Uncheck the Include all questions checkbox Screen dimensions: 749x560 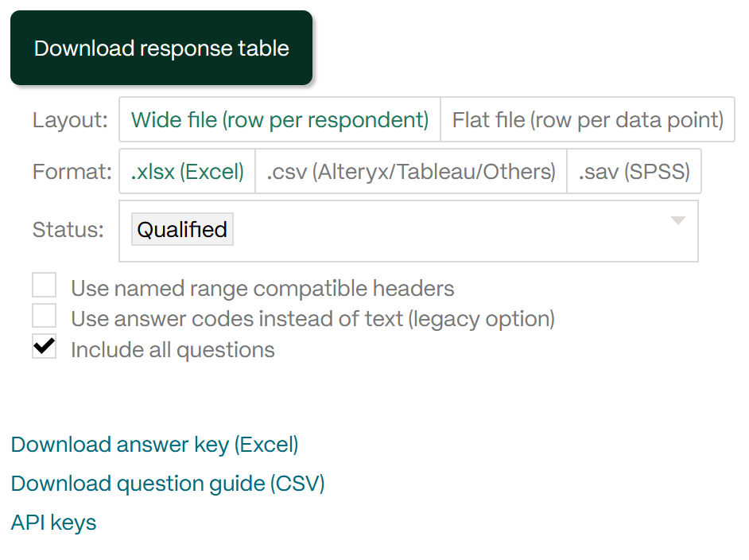44,346
